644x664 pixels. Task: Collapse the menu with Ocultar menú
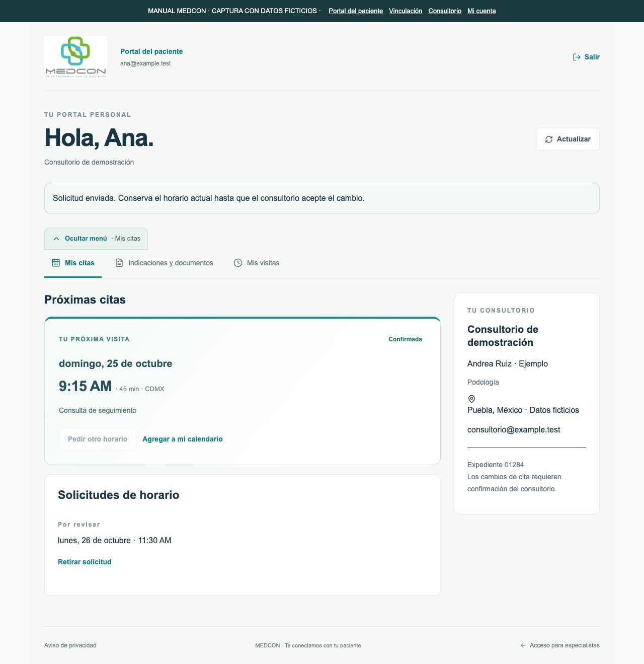[x=96, y=239]
